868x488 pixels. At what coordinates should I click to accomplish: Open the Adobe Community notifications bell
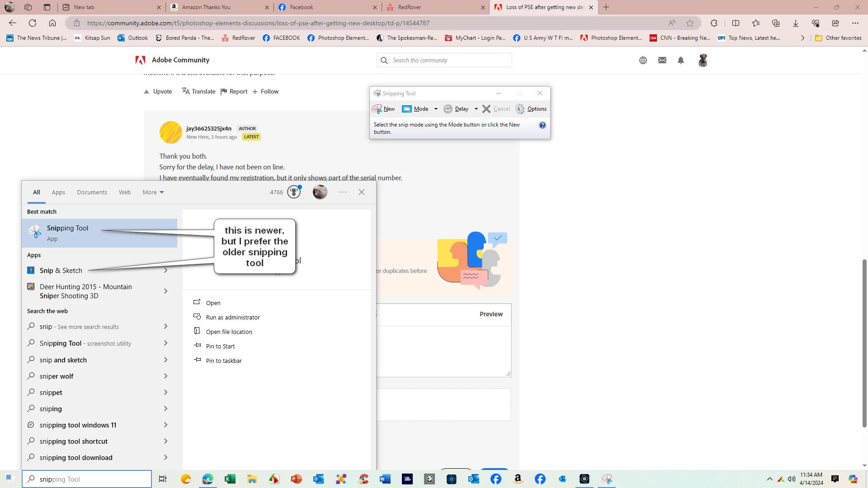click(x=681, y=60)
